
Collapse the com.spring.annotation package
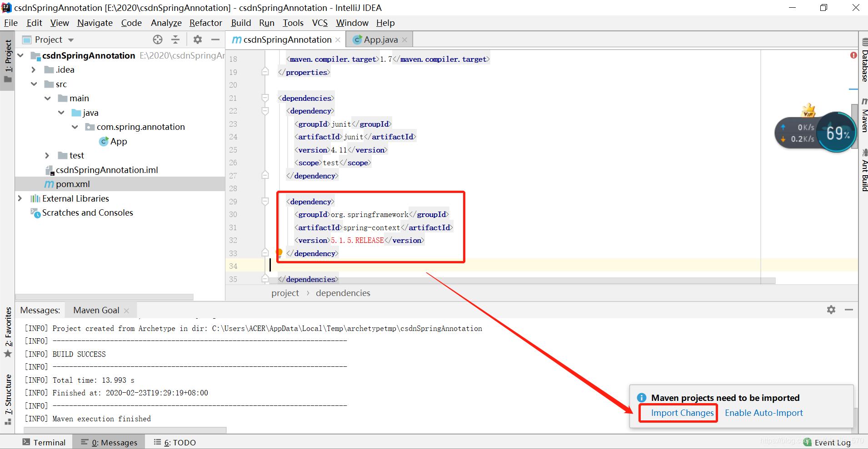(75, 127)
